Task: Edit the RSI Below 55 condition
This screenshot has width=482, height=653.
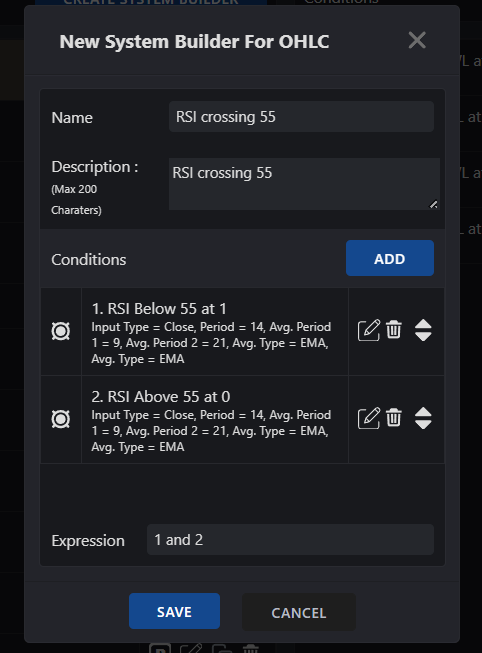Action: point(369,330)
